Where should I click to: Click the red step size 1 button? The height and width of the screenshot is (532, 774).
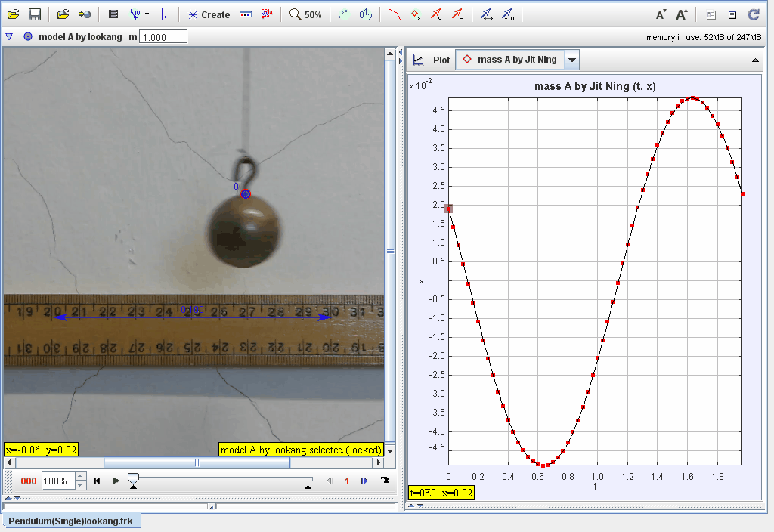(x=347, y=481)
